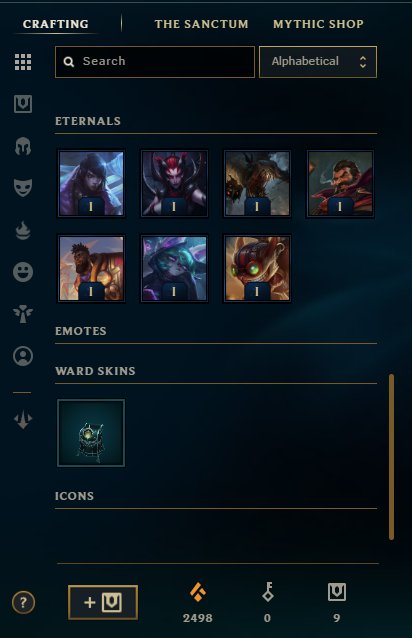Screen dimensions: 412x638
Task: Filter loot by skins mask icon
Action: (x=23, y=188)
